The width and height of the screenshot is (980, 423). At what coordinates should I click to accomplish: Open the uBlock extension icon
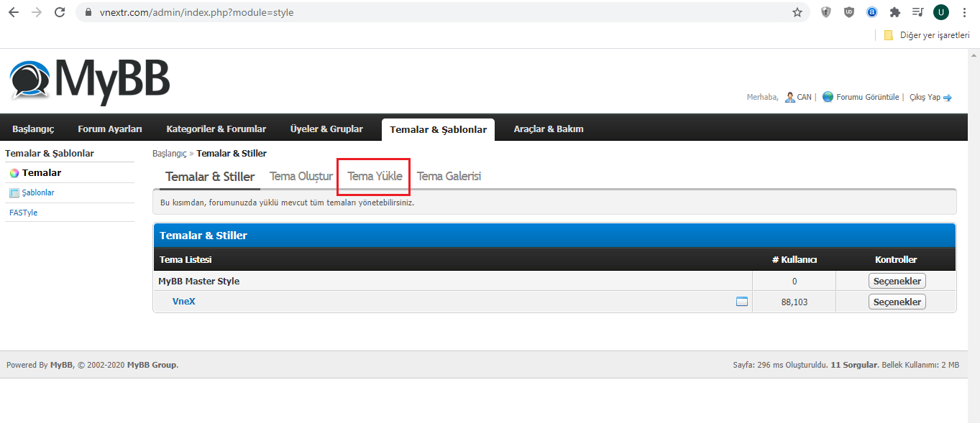849,12
